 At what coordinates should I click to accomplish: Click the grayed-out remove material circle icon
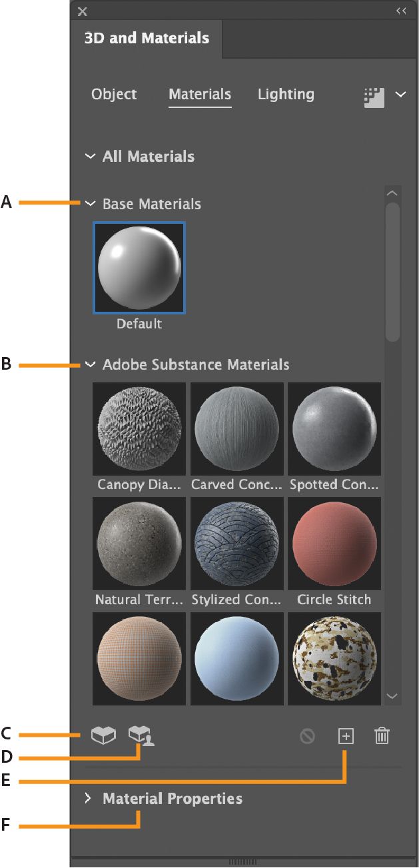307,736
